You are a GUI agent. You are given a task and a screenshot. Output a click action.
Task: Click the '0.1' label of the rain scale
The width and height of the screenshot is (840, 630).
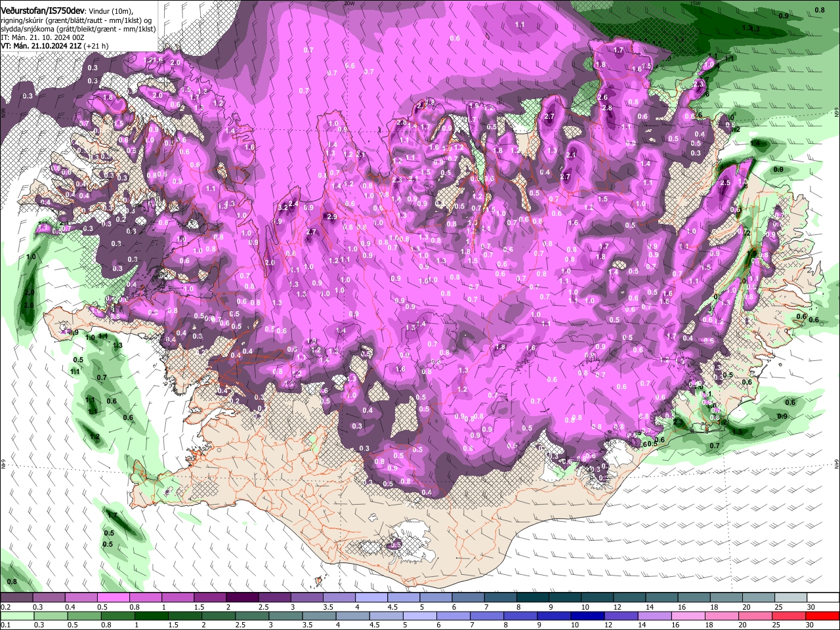point(6,625)
